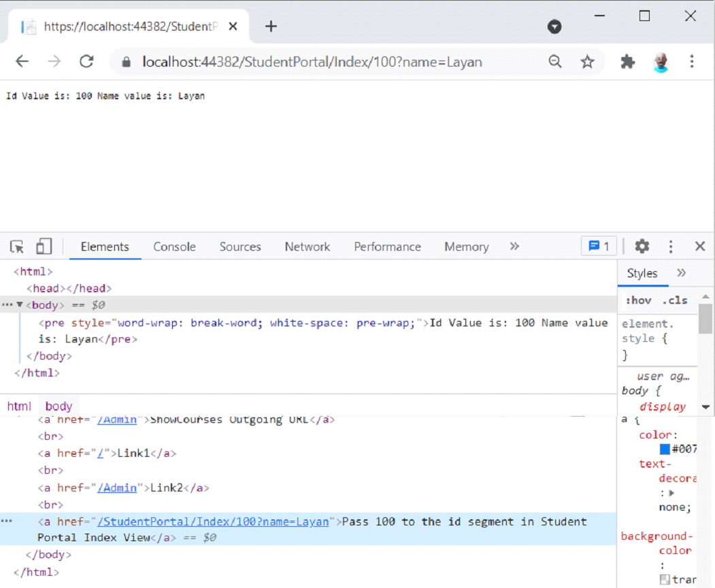Open the actions dots beside the anchor node
715x588 pixels.
pyautogui.click(x=7, y=521)
